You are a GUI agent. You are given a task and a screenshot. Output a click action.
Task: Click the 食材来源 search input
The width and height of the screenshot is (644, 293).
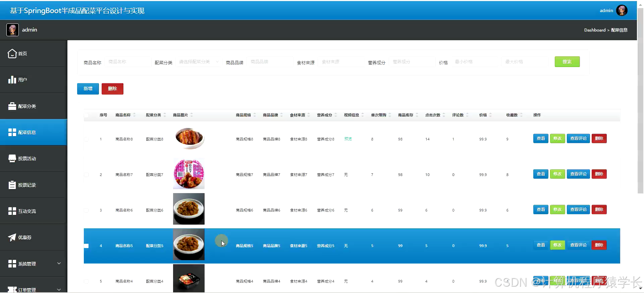coord(341,62)
